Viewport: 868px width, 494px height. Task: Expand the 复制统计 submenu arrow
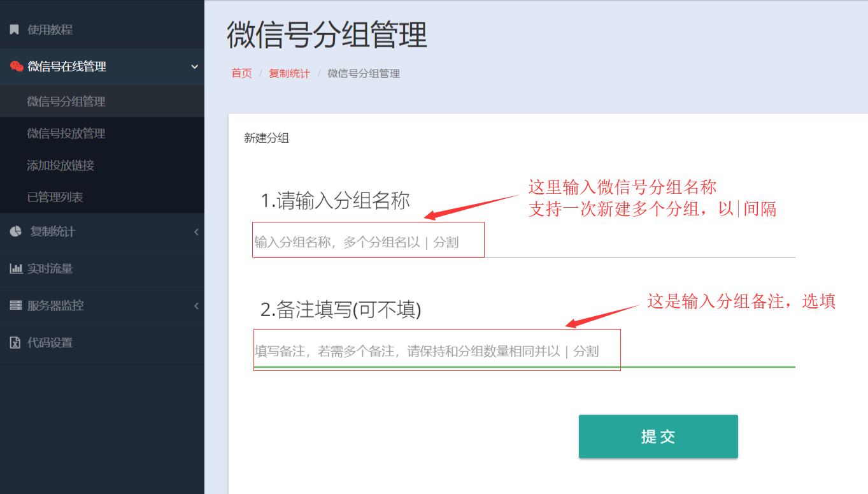click(196, 232)
